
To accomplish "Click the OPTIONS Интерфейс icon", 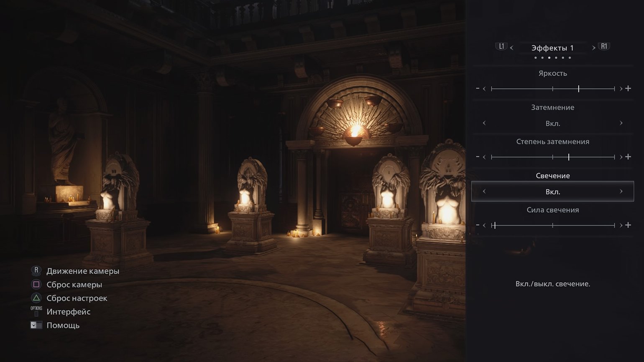I will pos(36,311).
